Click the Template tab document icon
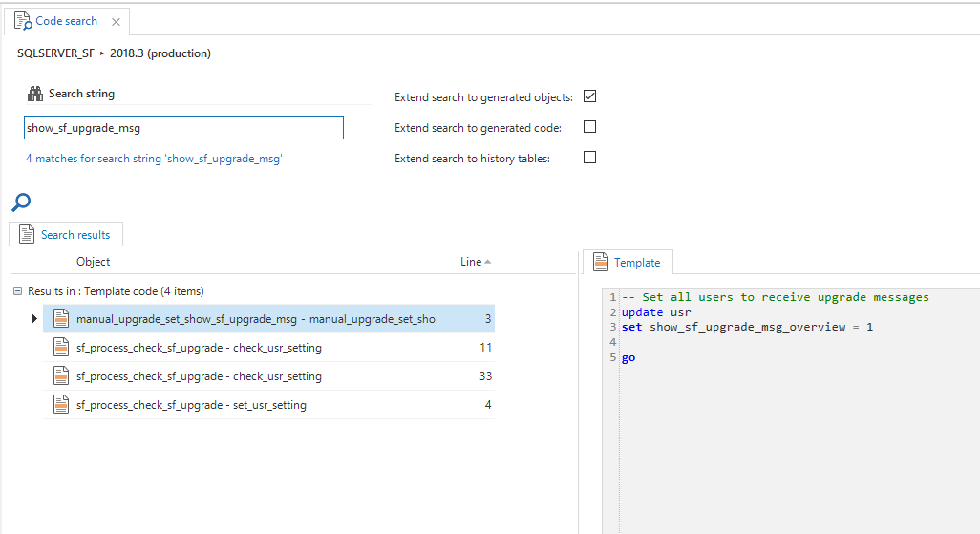 [601, 262]
